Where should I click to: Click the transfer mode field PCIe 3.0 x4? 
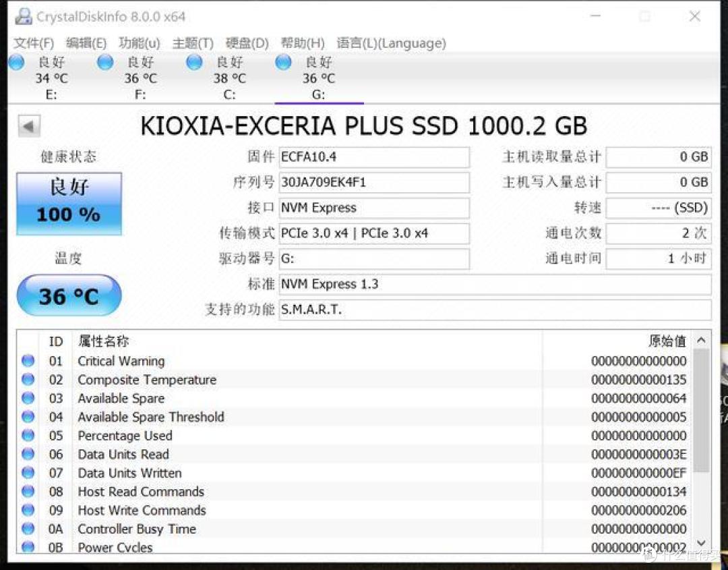click(374, 233)
